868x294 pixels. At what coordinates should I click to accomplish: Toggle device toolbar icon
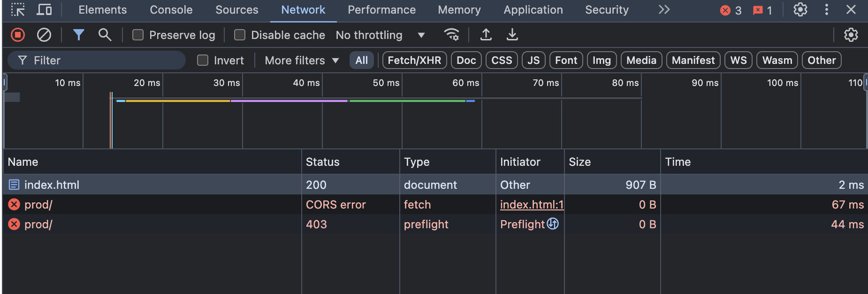pos(45,10)
